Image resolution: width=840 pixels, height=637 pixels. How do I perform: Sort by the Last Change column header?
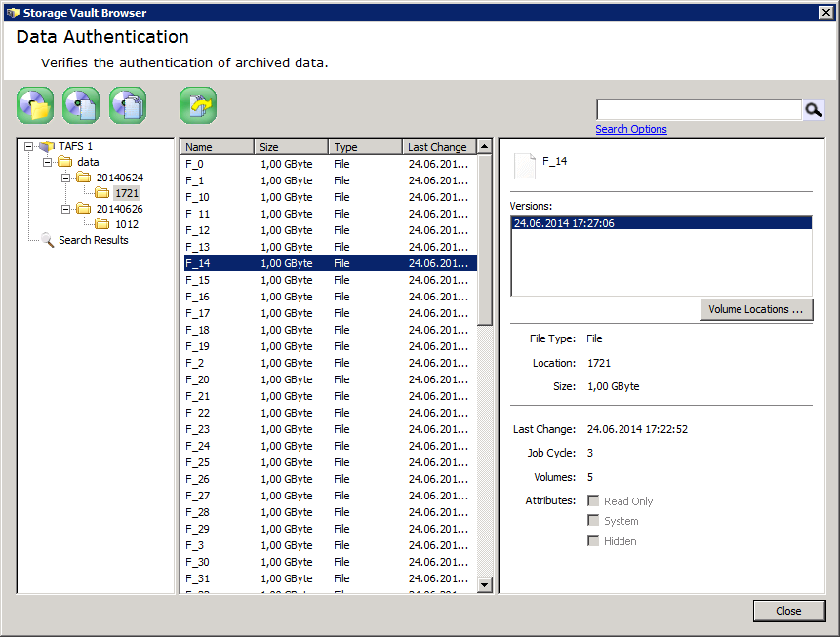[x=439, y=146]
